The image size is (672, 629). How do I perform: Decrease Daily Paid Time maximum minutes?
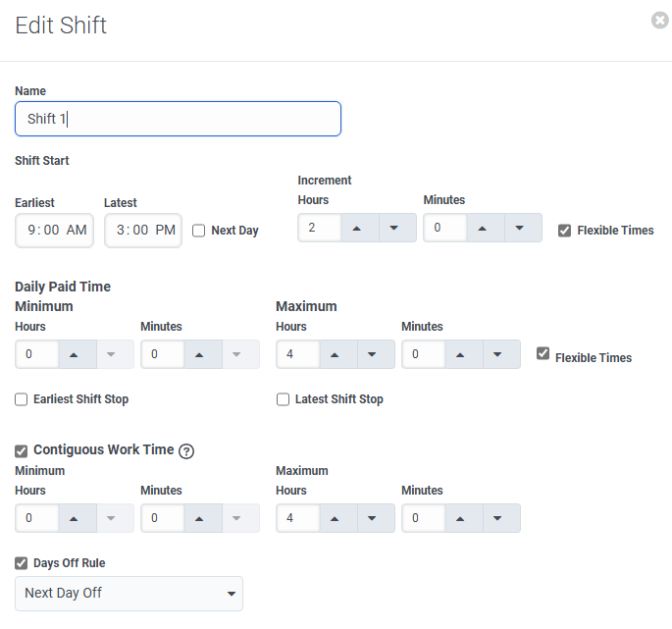[x=499, y=354]
